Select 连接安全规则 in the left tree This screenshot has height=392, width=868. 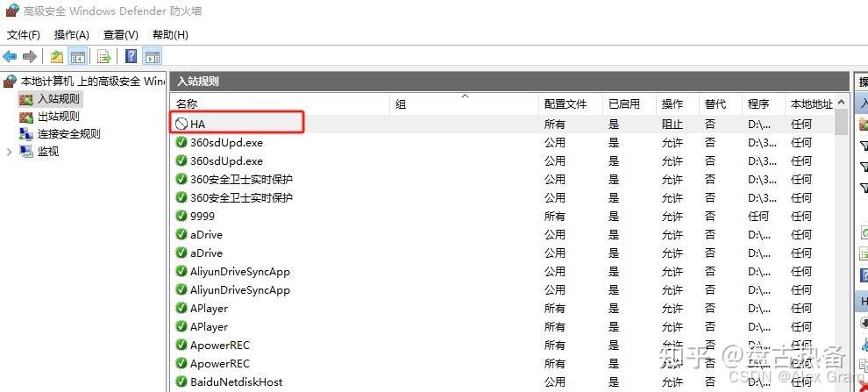click(x=68, y=133)
